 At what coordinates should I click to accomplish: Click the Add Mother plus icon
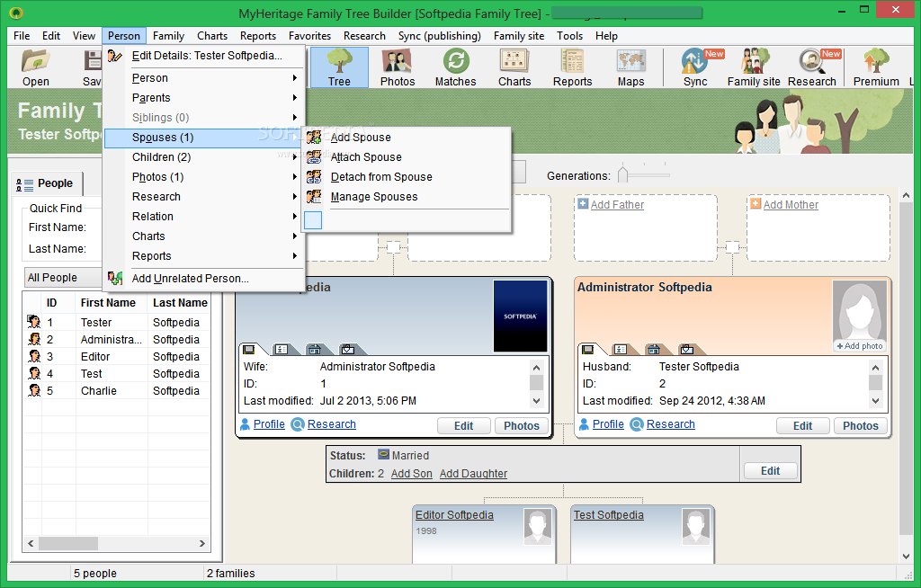tap(756, 204)
